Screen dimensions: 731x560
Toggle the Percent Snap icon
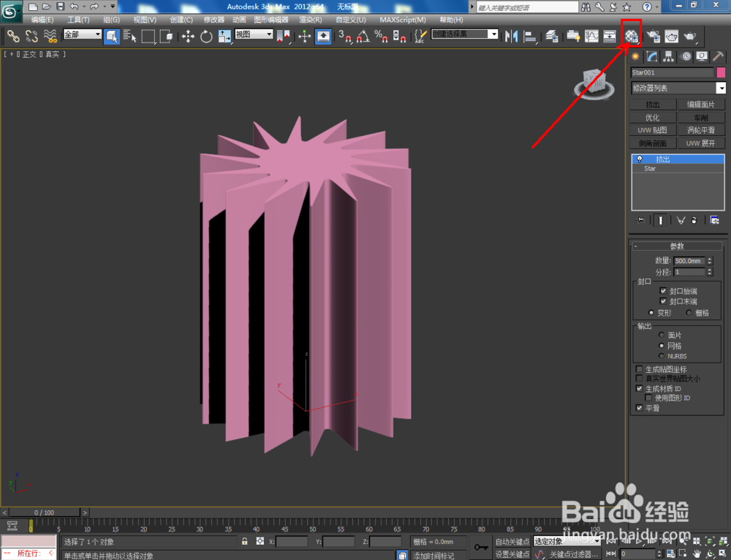pyautogui.click(x=381, y=36)
